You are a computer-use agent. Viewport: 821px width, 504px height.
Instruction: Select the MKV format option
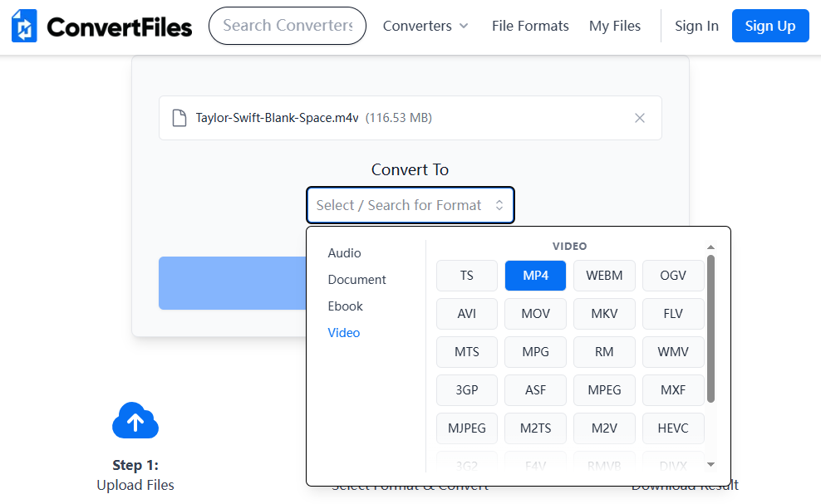click(604, 314)
